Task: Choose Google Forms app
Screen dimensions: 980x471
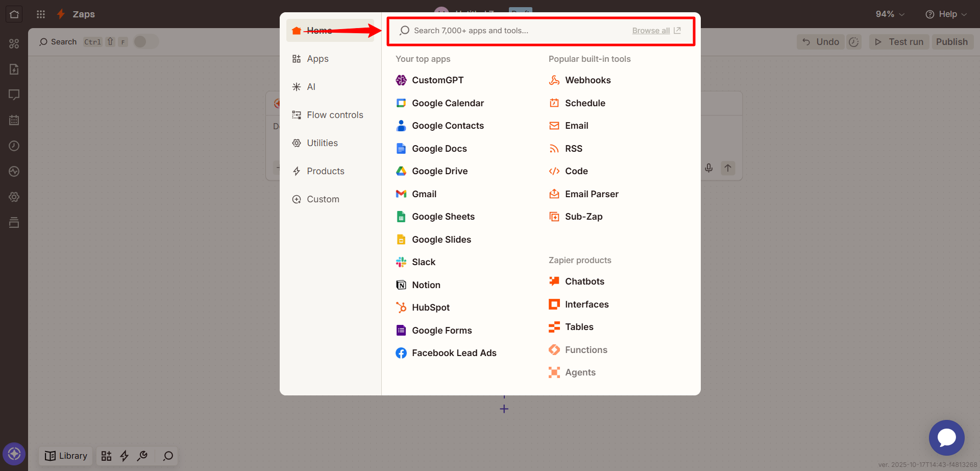Action: [434, 331]
